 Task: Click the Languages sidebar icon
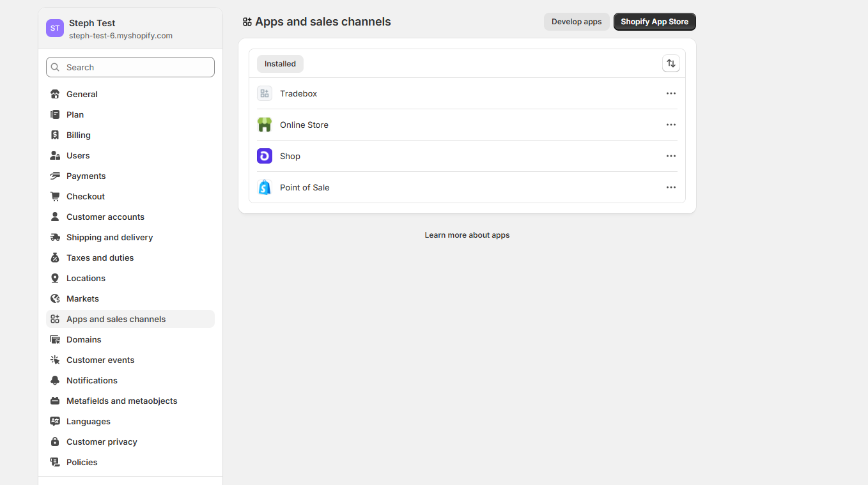pos(56,421)
